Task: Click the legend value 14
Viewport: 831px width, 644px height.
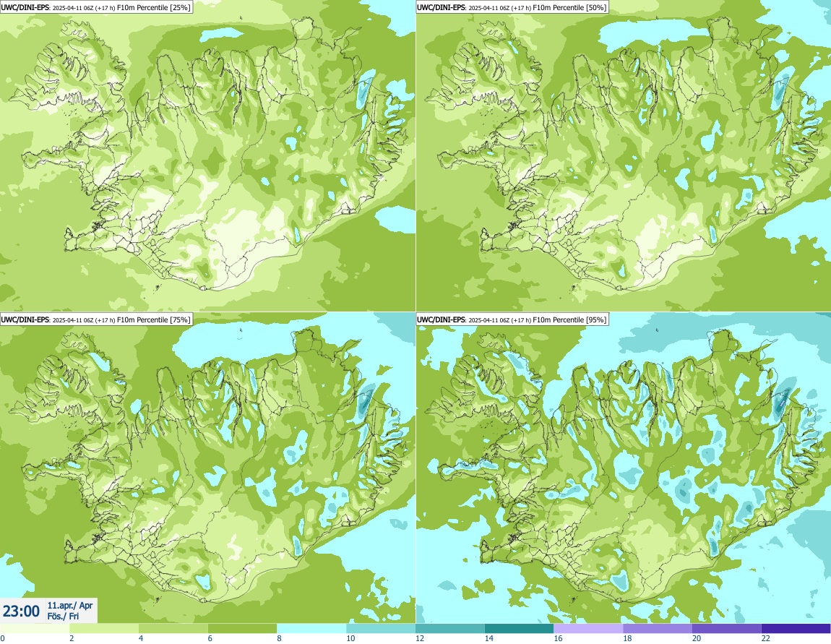Action: coord(488,638)
